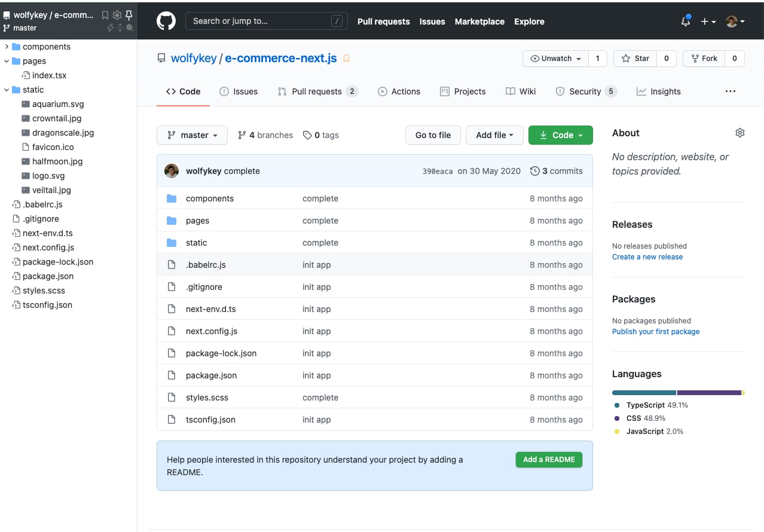The width and height of the screenshot is (764, 532).
Task: Open the user avatar menu dropdown
Action: click(735, 22)
